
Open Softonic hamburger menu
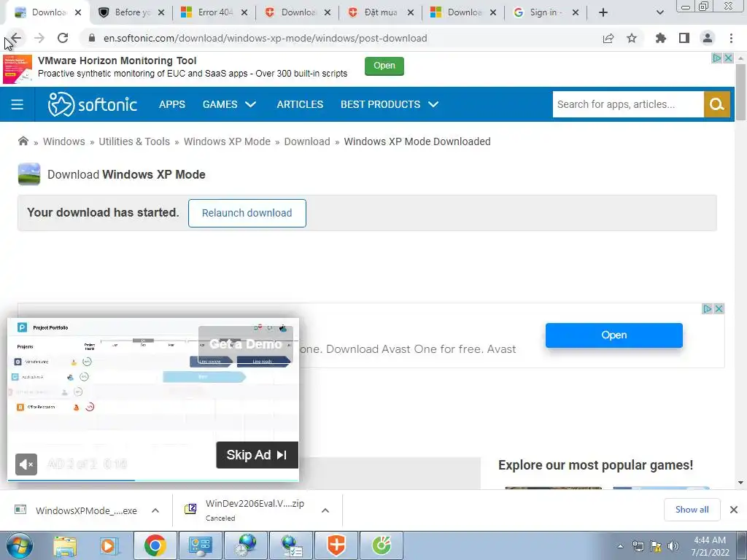tap(18, 104)
